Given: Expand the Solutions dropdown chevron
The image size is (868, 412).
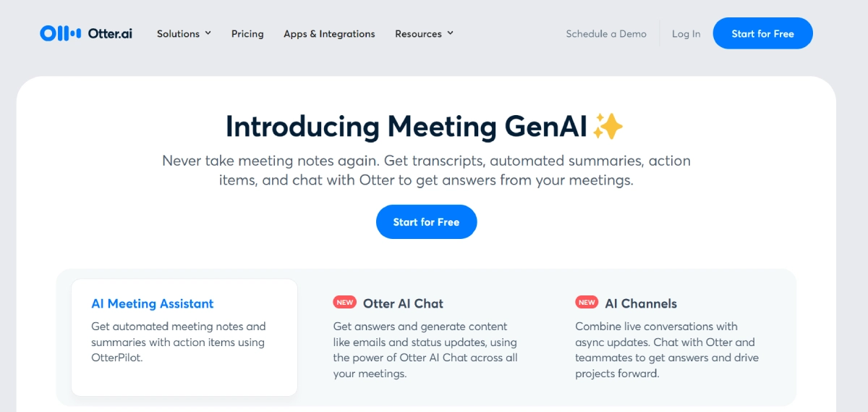Looking at the screenshot, I should click(208, 33).
